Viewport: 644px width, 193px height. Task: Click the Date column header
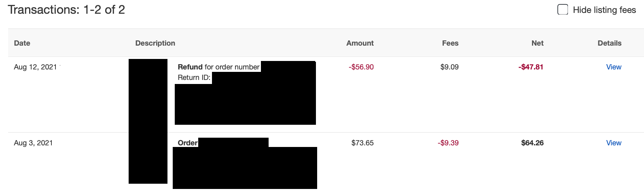(22, 43)
